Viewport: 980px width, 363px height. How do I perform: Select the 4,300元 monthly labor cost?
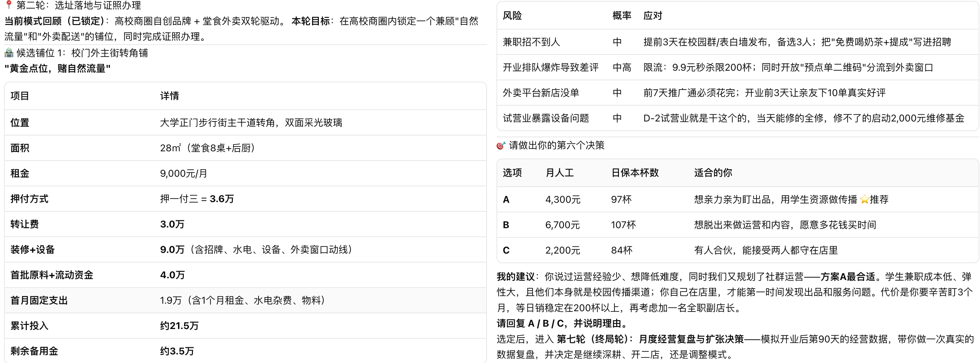tap(563, 199)
